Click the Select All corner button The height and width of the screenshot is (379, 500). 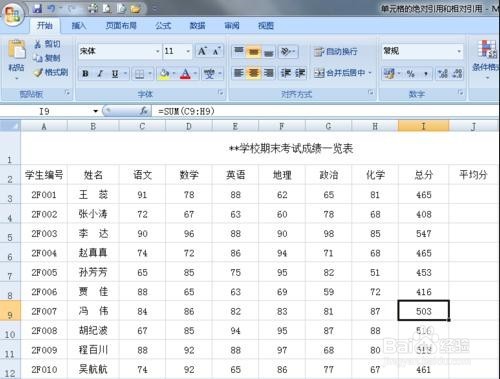[10, 126]
